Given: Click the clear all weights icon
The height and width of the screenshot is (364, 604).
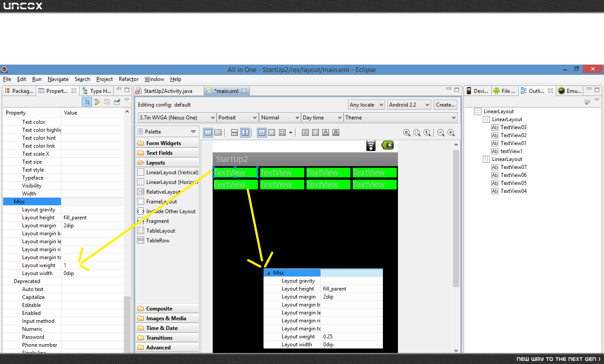Looking at the screenshot, I should [x=336, y=132].
